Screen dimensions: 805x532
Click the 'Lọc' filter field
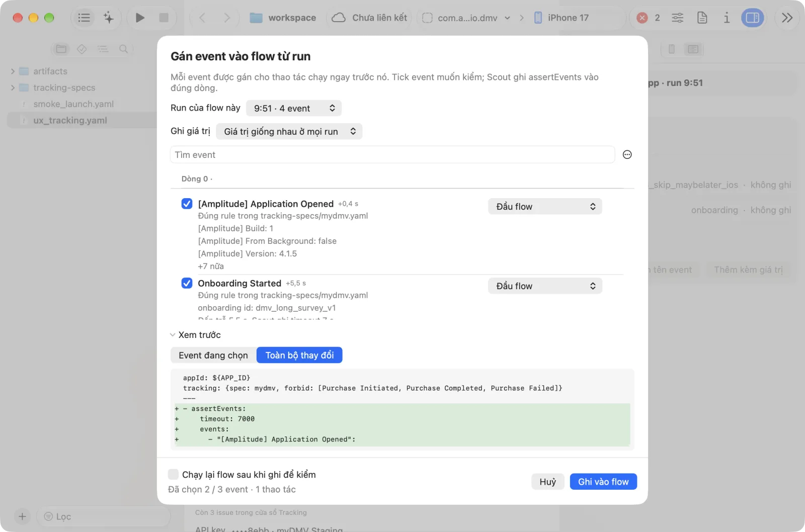coord(103,516)
